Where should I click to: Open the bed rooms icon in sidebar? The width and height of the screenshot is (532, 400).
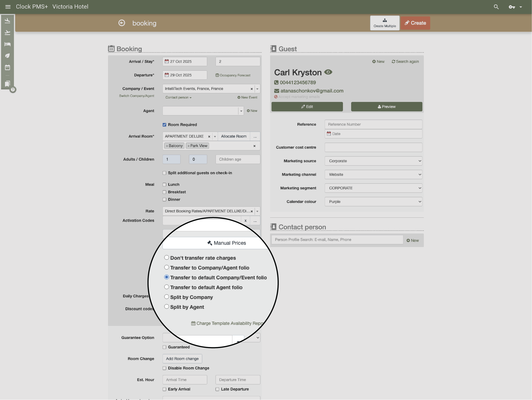pos(7,44)
